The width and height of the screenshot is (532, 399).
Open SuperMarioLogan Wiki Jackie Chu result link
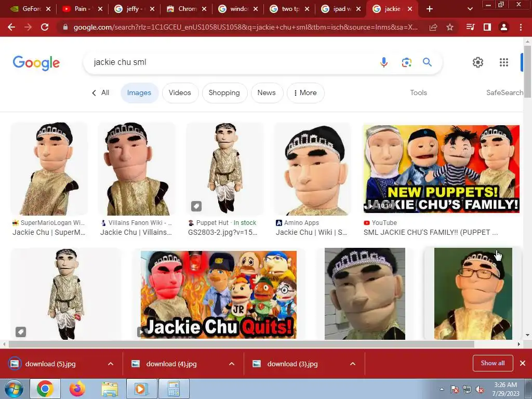(x=48, y=232)
